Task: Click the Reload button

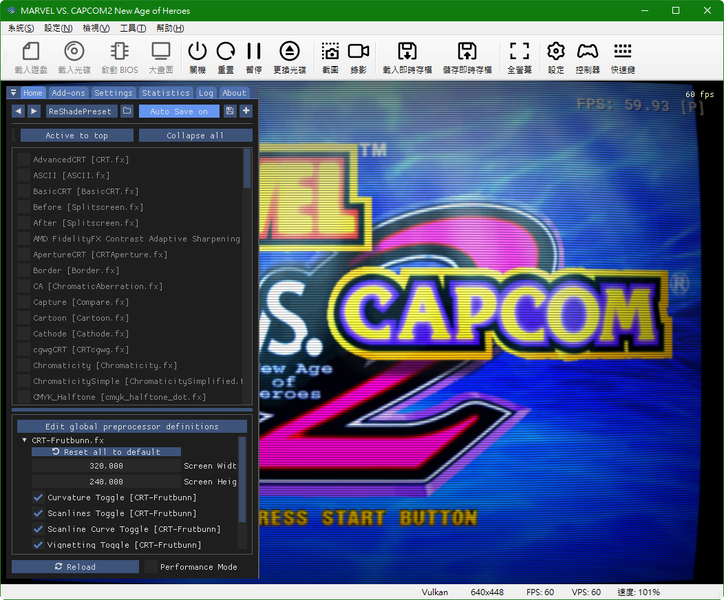Action: [x=75, y=567]
